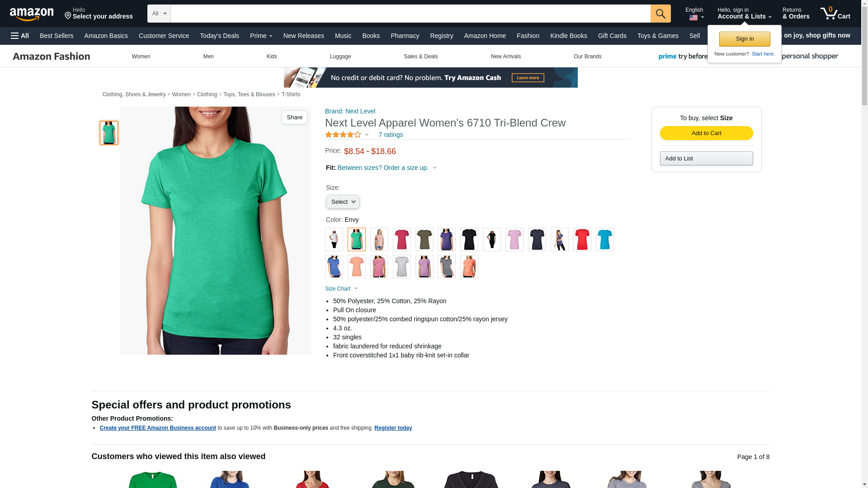Open the All hamburger menu

click(x=20, y=36)
